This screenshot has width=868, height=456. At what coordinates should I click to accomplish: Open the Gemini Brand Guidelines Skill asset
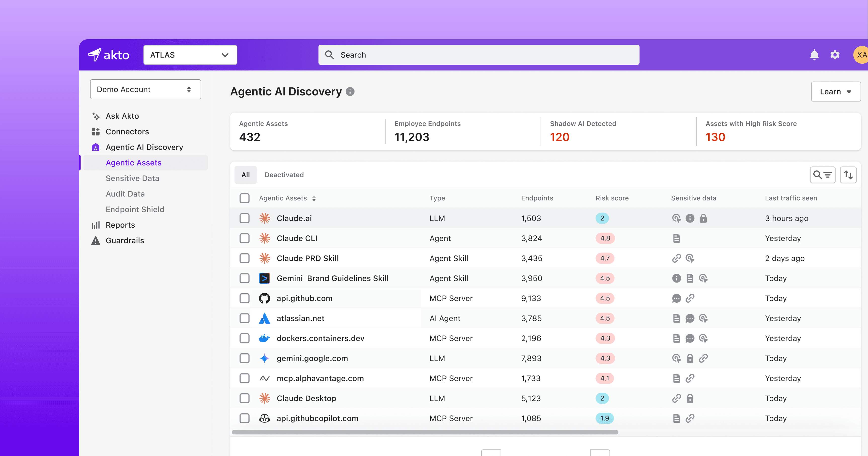tap(333, 278)
